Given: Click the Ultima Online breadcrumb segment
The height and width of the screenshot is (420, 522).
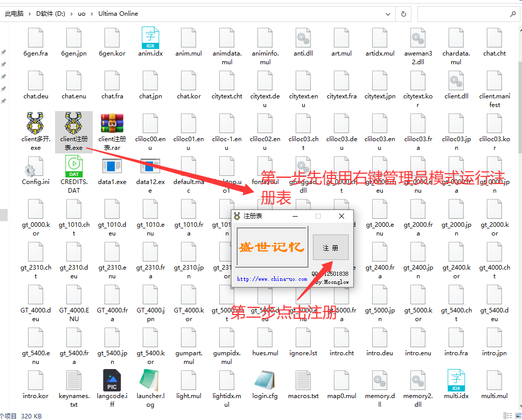Looking at the screenshot, I should point(118,14).
